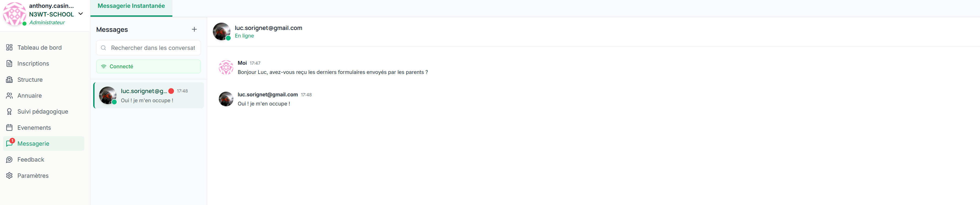Expand the N3WT-SCHOOL account chevron

[81, 14]
